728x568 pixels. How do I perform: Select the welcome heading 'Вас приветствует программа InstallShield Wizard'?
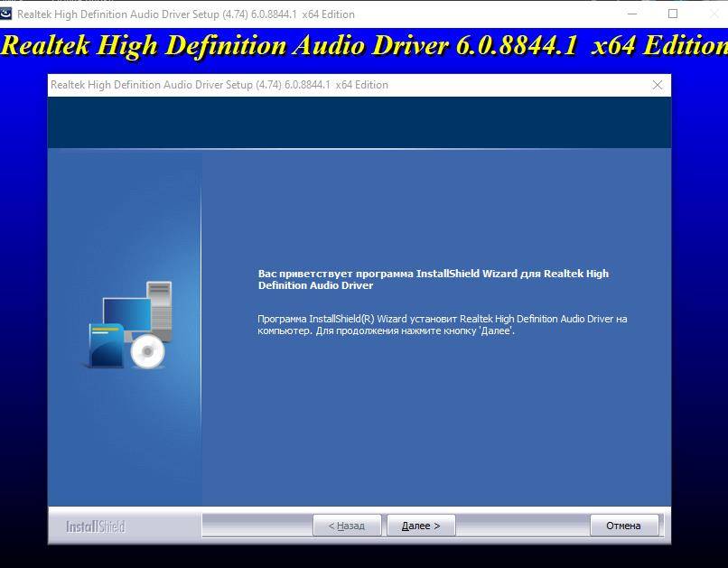tap(387, 274)
